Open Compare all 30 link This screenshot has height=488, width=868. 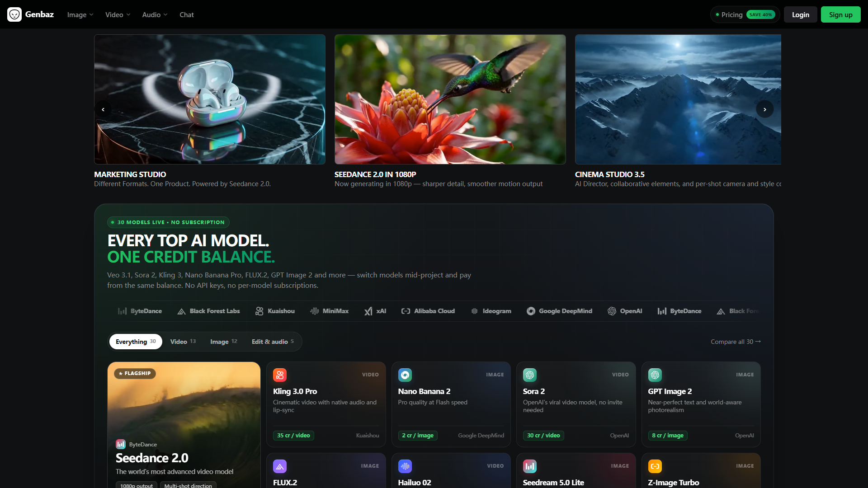pos(736,342)
